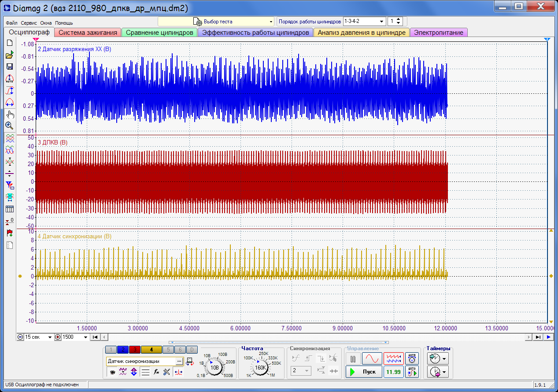This screenshot has width=558, height=392.
Task: Click the greyed checklist report icon
Action: [9, 245]
